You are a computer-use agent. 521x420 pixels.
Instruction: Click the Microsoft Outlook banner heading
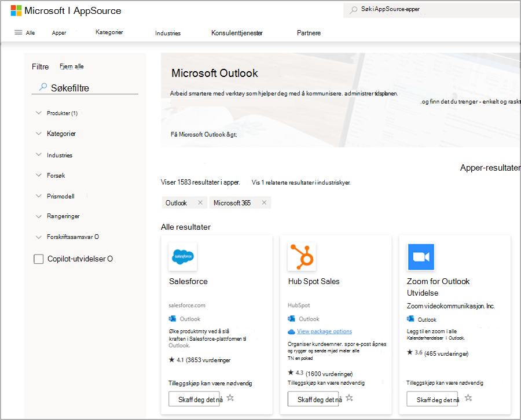point(215,73)
